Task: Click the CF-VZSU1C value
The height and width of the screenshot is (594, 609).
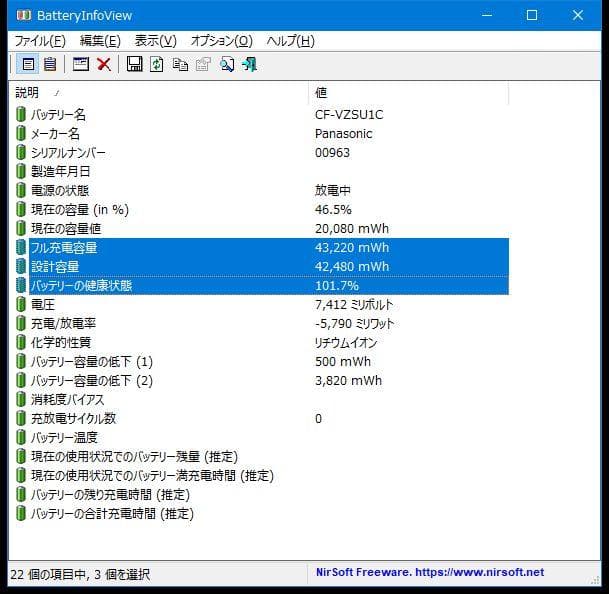Action: [x=349, y=115]
